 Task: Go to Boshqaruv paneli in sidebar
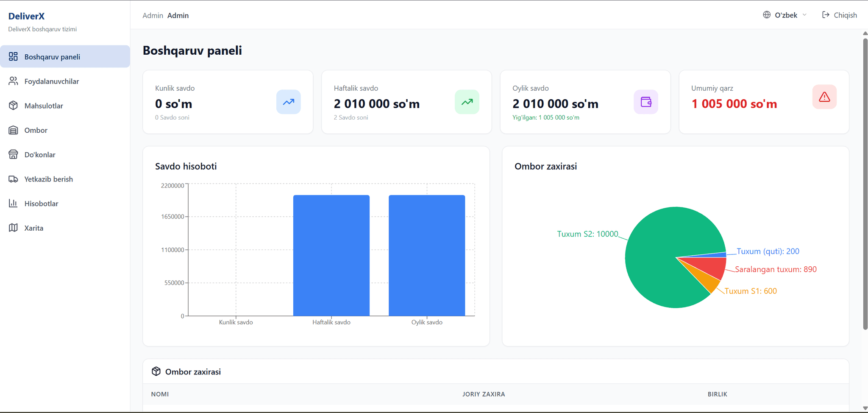coord(52,57)
